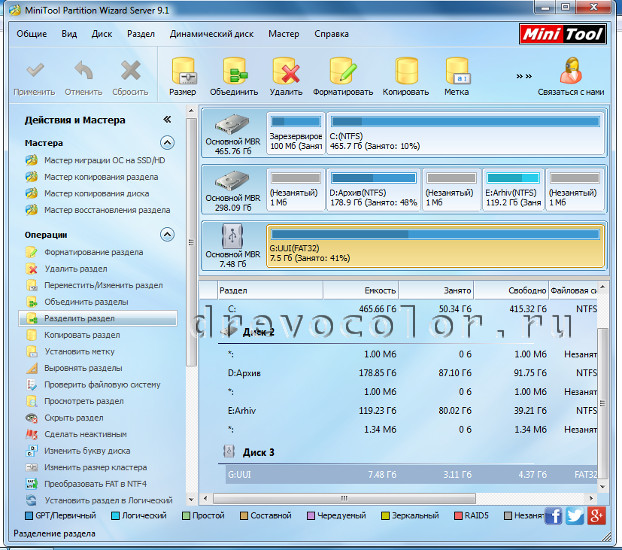
Task: Choose Преобразовать FAT в NTFS operation
Action: tap(86, 484)
